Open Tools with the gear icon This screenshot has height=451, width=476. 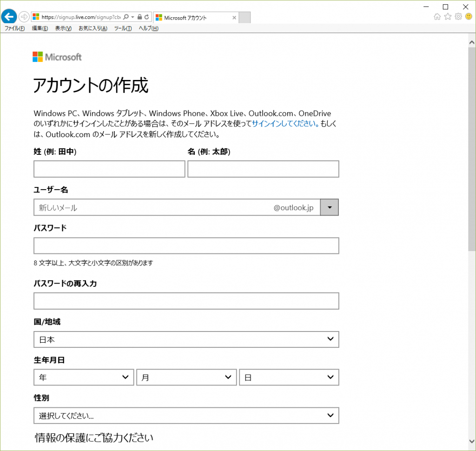point(458,17)
